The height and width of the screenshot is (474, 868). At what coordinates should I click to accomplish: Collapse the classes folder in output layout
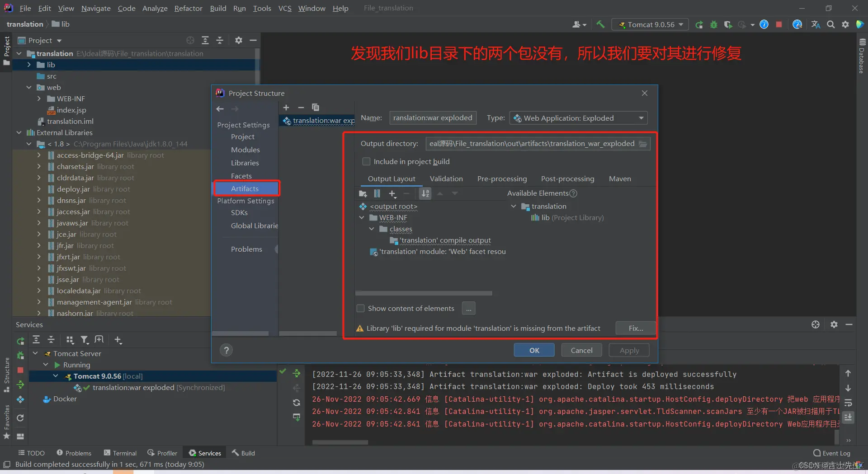pyautogui.click(x=372, y=229)
